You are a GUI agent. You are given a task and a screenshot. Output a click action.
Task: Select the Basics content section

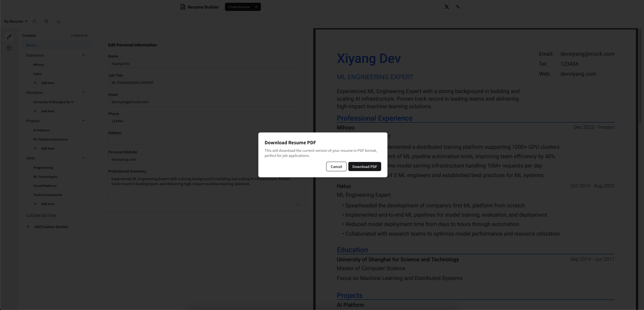click(x=32, y=45)
